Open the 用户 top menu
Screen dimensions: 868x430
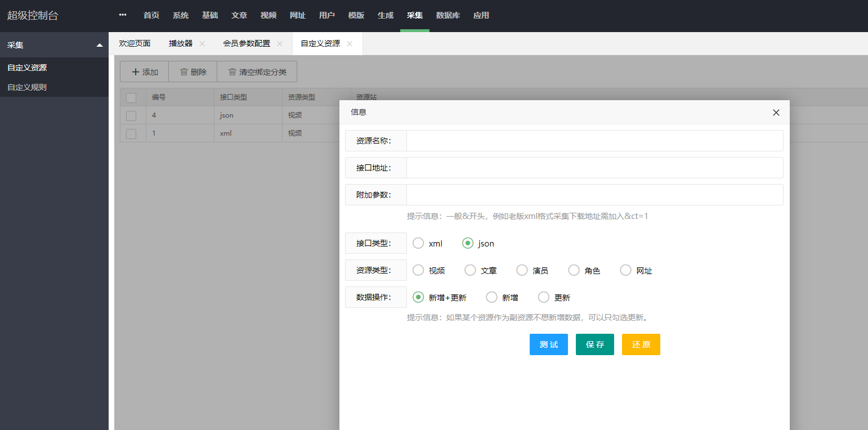[x=327, y=15]
